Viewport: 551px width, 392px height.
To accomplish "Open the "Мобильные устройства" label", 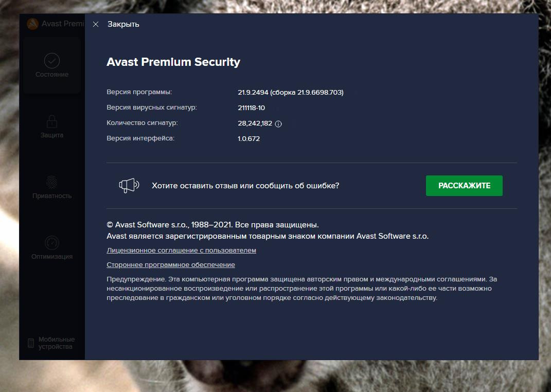I will click(x=57, y=343).
